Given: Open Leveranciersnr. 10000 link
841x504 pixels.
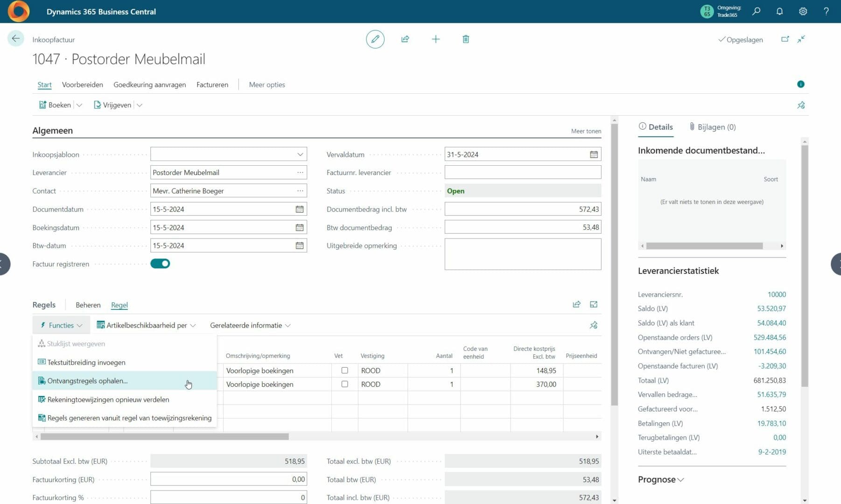Looking at the screenshot, I should (777, 294).
